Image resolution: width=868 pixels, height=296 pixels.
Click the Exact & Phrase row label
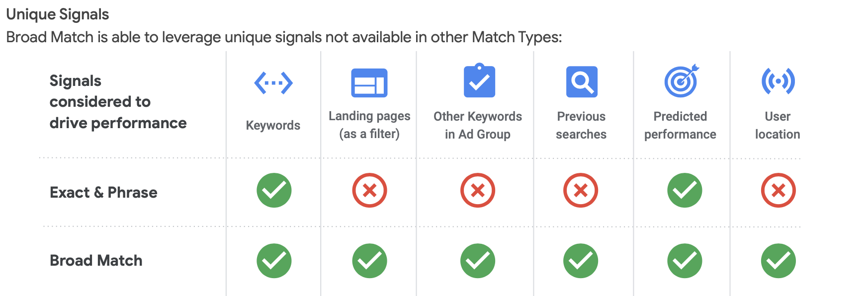pos(103,193)
